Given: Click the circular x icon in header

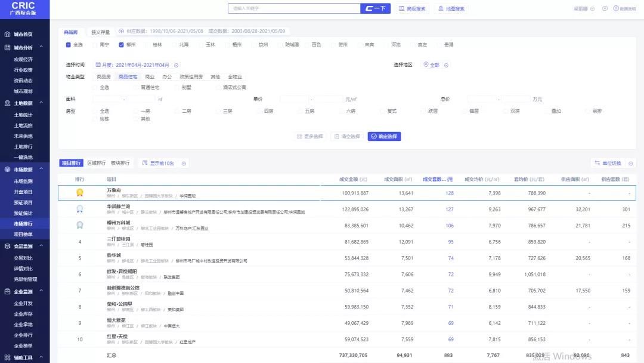Looking at the screenshot, I should pyautogui.click(x=605, y=8).
